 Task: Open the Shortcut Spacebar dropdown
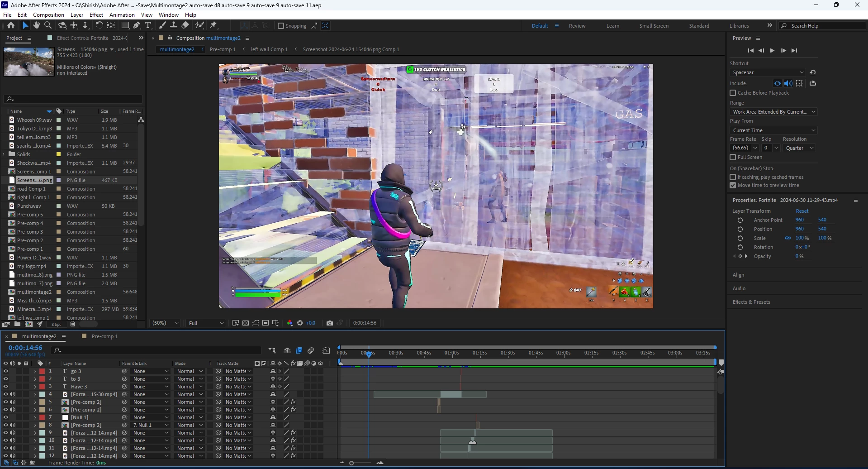[x=768, y=72]
